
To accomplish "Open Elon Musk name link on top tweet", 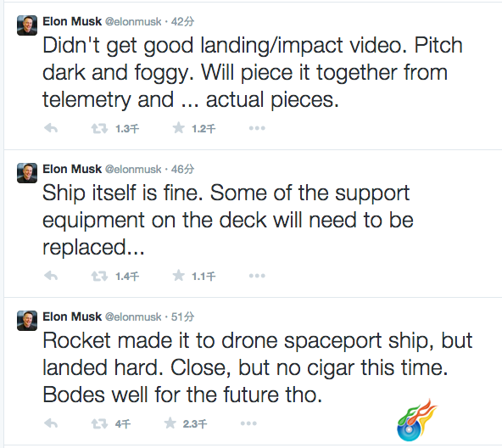I will pos(72,21).
